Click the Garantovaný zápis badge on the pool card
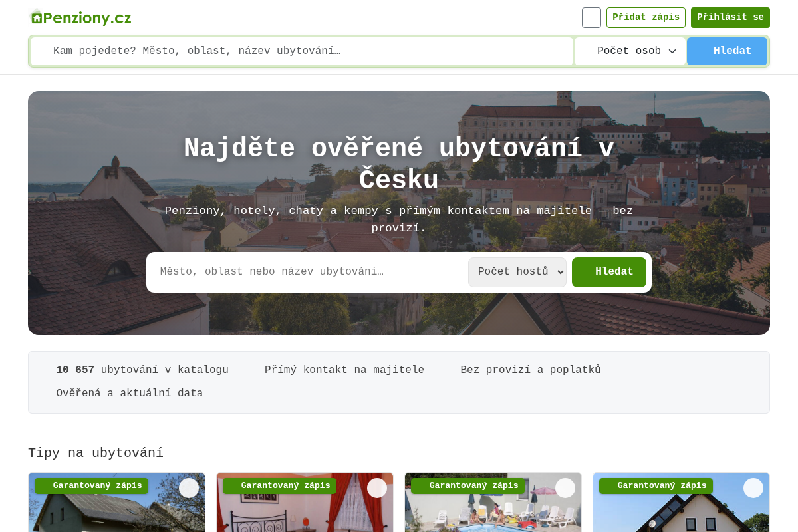Screen dimensions: 798x532 click(467, 486)
